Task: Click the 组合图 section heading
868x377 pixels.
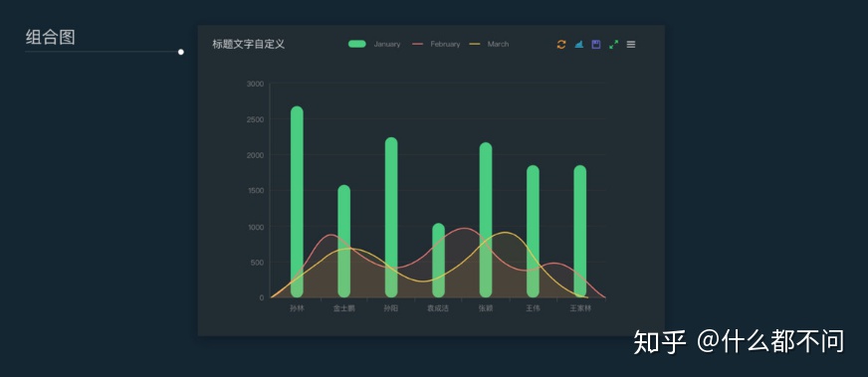Action: pyautogui.click(x=51, y=37)
